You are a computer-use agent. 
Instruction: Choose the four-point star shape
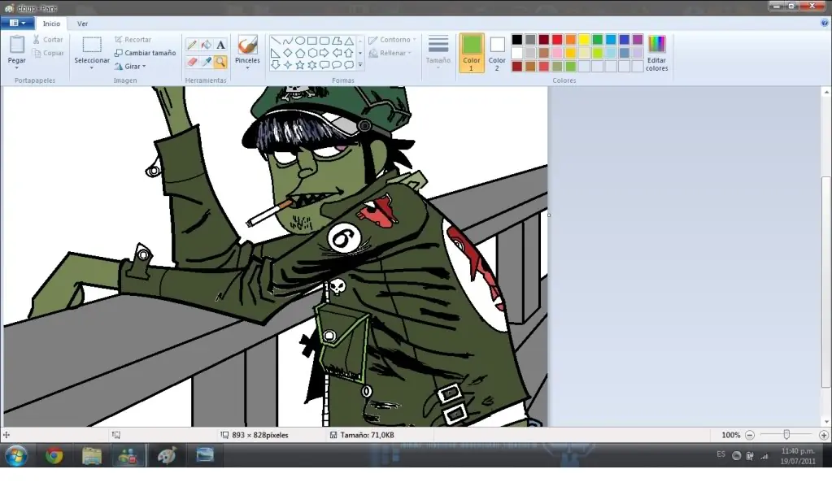[288, 65]
